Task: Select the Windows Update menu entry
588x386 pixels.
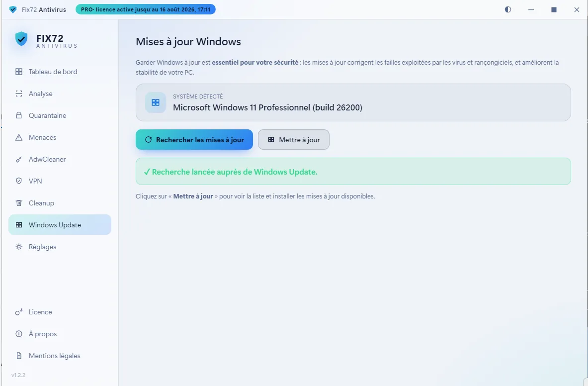Action: pos(60,225)
